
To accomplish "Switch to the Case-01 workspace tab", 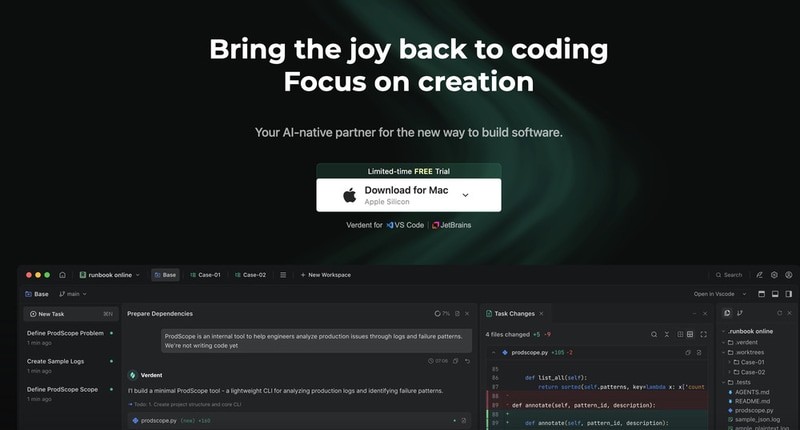I will (205, 275).
